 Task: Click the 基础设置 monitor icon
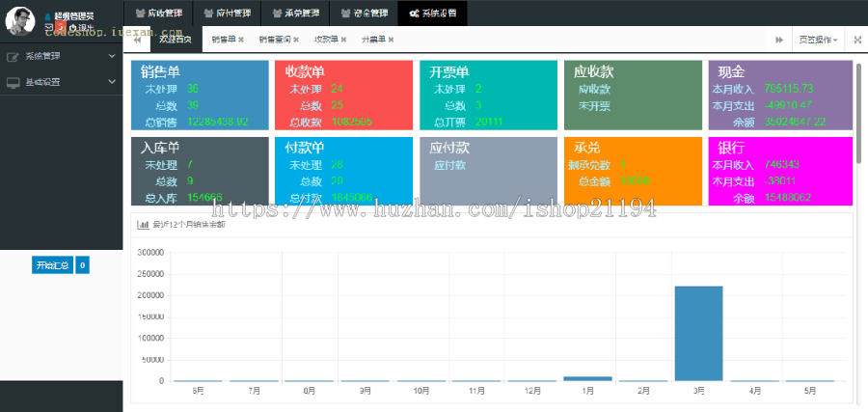pyautogui.click(x=13, y=83)
